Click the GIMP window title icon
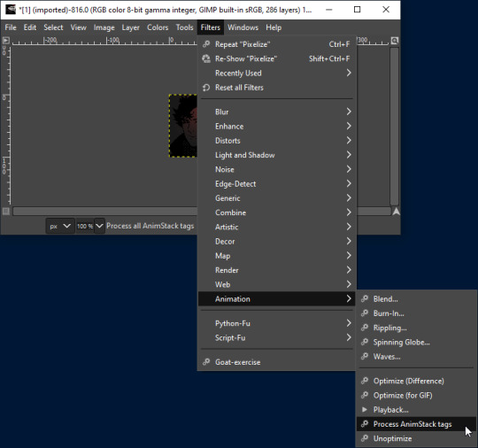The height and width of the screenshot is (448, 478). (11, 10)
